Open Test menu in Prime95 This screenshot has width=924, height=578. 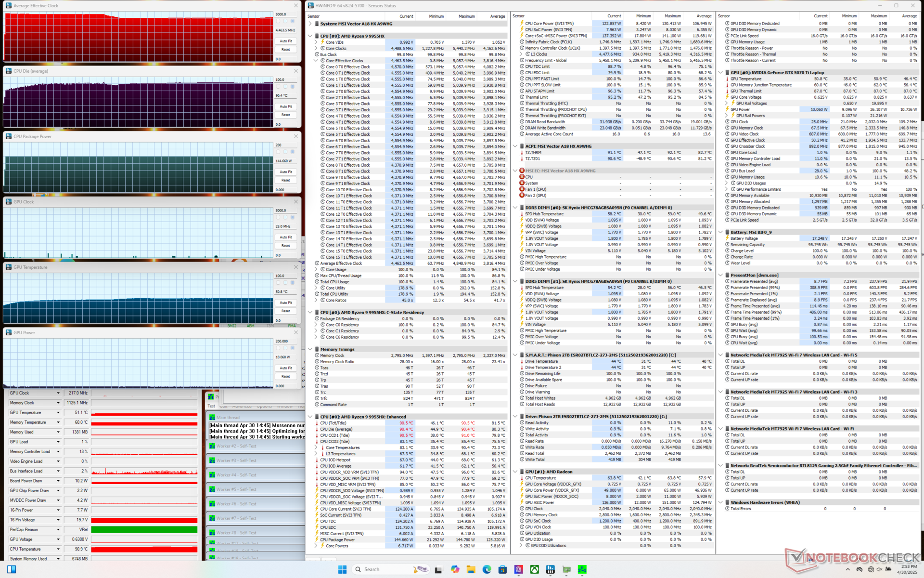(211, 406)
